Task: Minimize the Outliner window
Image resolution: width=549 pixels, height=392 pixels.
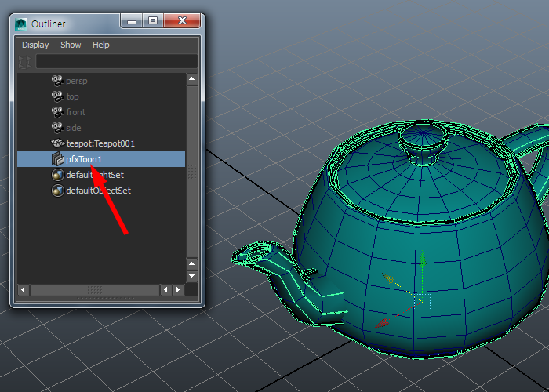Action: coord(131,21)
